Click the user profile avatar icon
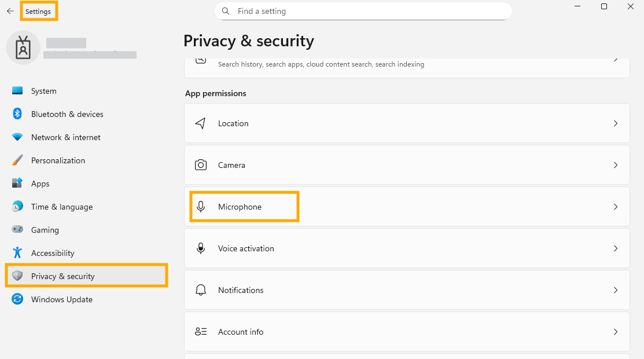This screenshot has width=644, height=359. point(23,47)
